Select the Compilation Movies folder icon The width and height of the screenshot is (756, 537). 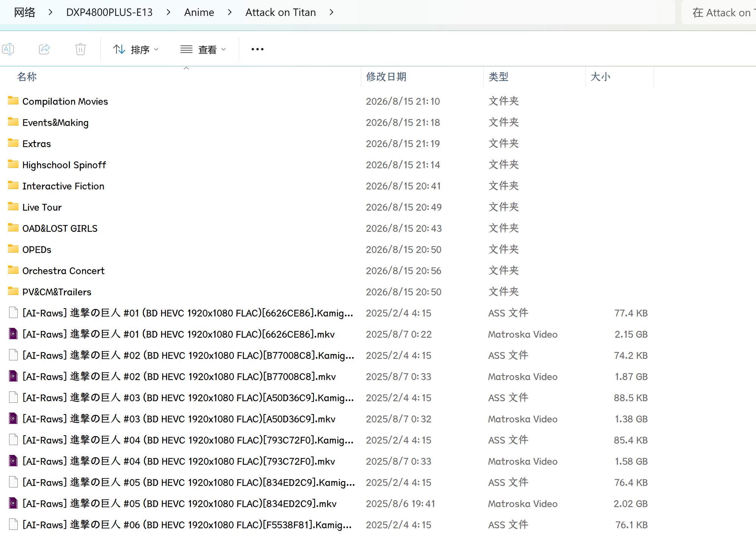13,101
